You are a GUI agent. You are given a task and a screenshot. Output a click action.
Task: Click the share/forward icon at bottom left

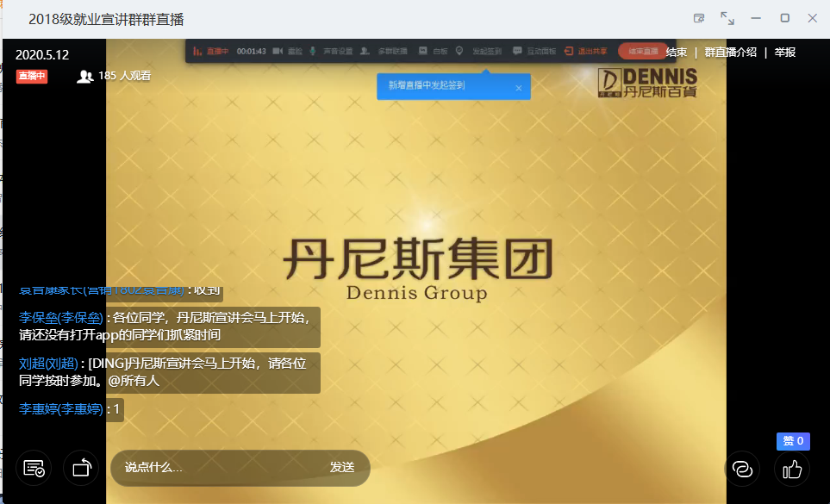[81, 469]
